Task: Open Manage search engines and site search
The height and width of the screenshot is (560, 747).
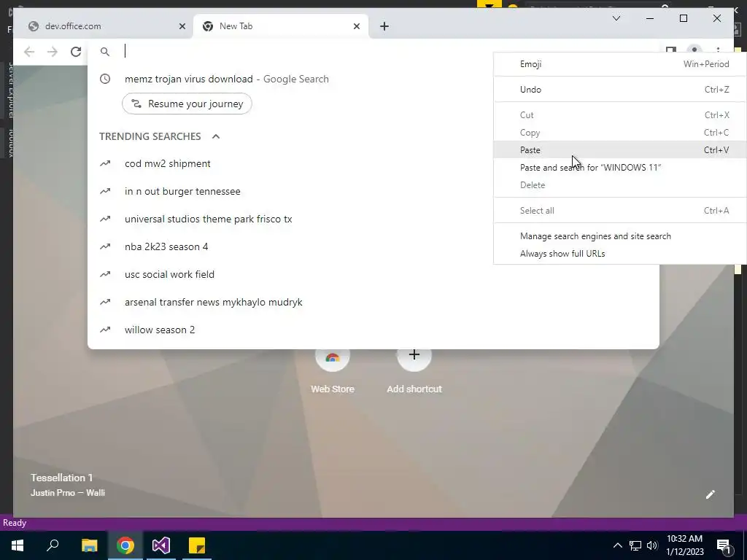Action: tap(620, 236)
